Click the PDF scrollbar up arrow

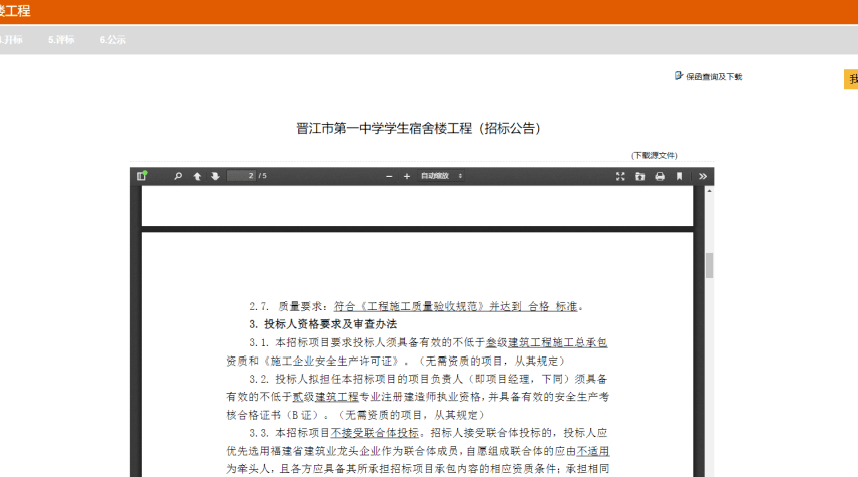pos(709,190)
